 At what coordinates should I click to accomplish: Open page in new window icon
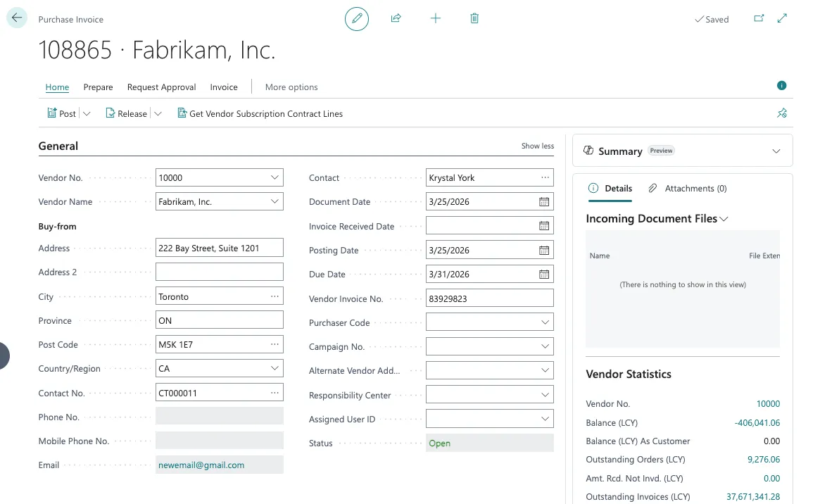(x=759, y=18)
